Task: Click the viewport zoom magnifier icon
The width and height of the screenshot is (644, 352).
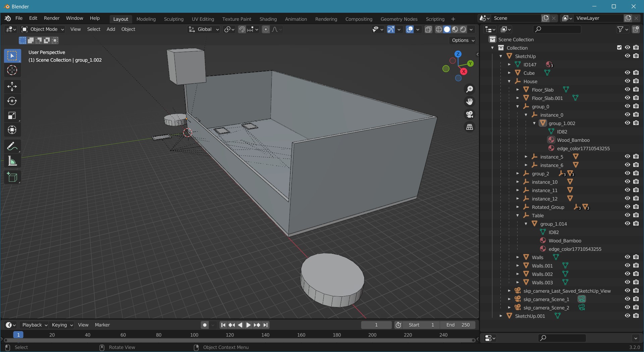Action: pyautogui.click(x=470, y=89)
